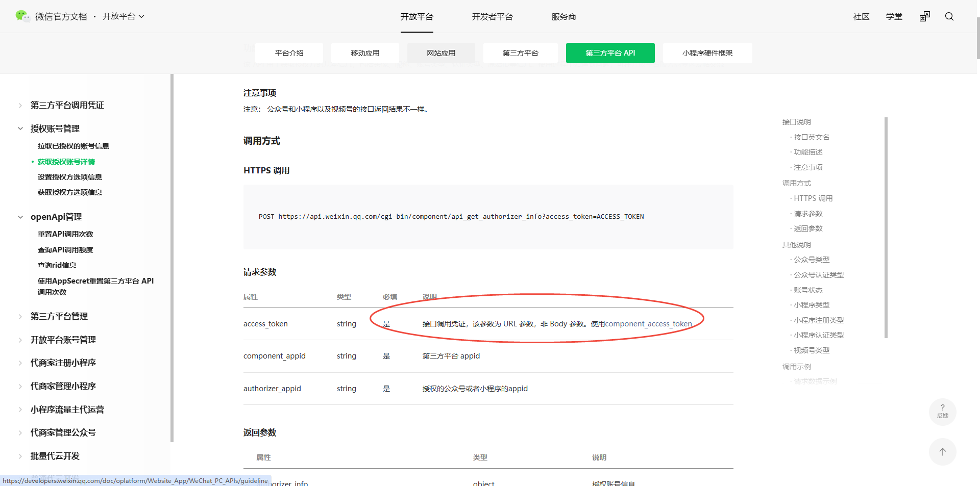980x486 pixels.
Task: Click the authorizer_appid parameter cell
Action: click(272, 389)
